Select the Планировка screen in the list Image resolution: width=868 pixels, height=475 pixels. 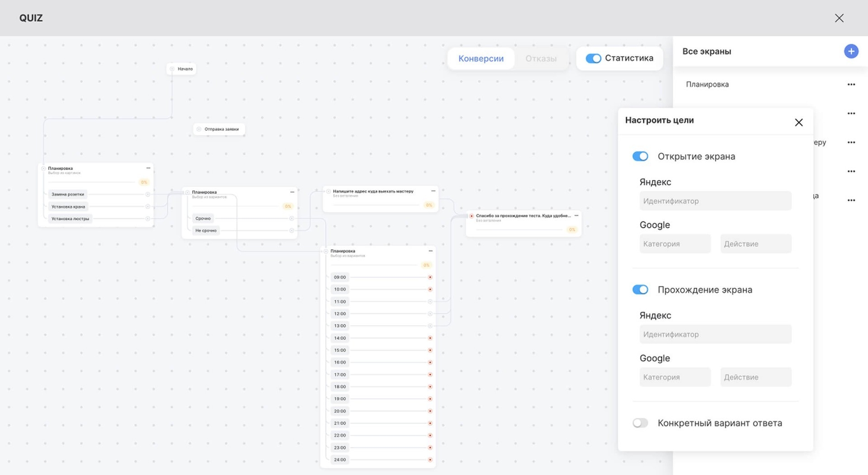[707, 85]
